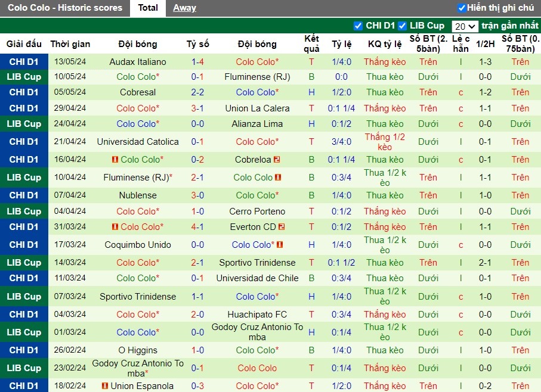This screenshot has width=541, height=392.
Task: Click the Colo Colo - Historic scores title
Action: coord(65,8)
